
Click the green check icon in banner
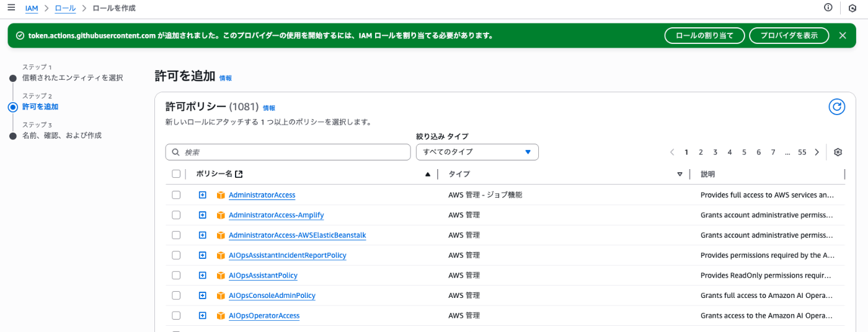[20, 35]
